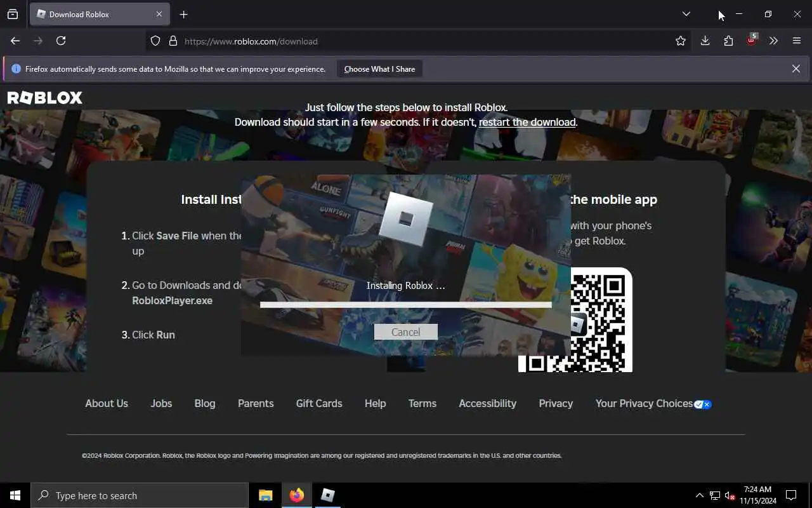
Task: Click the Roblox installer logo tile
Action: point(406,218)
